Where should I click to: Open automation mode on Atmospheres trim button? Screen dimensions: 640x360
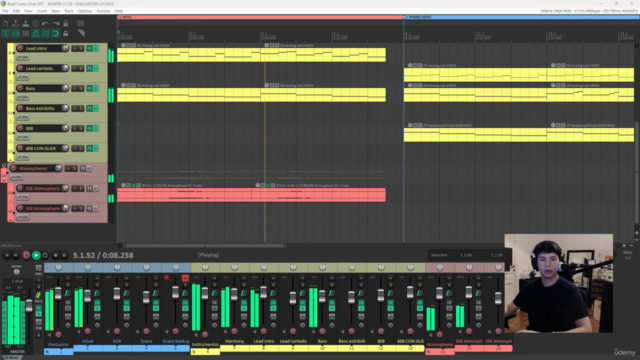click(x=16, y=177)
